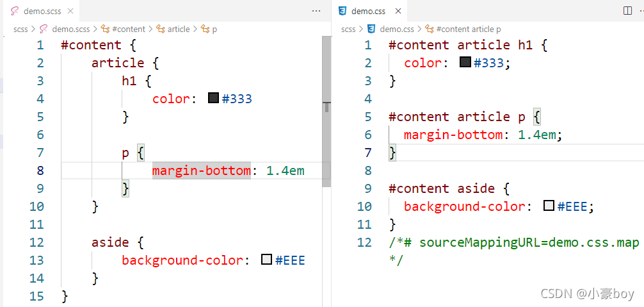This screenshot has width=644, height=307.
Task: Click the #EEE color swatch in demo.scss
Action: (x=266, y=260)
